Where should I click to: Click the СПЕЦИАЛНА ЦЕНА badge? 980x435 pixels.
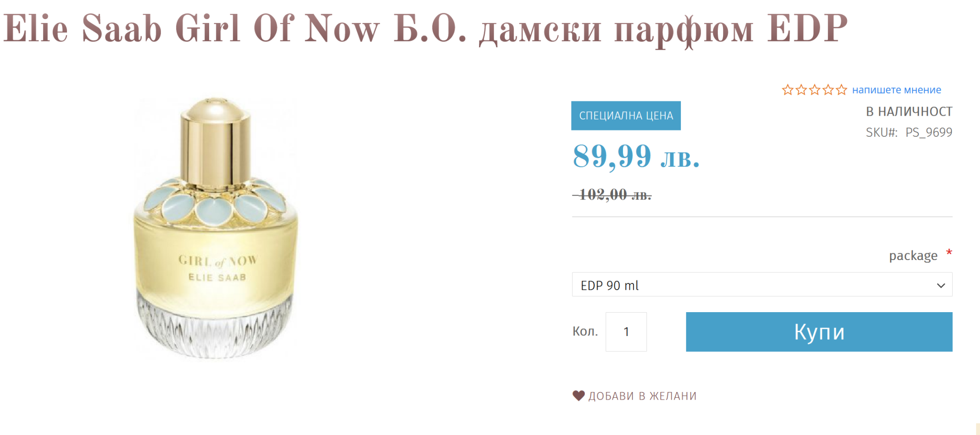tap(626, 116)
